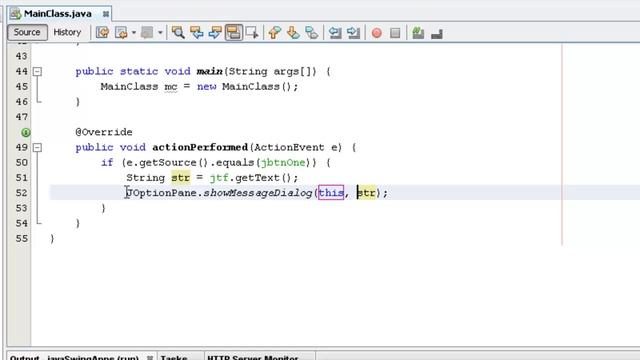
Task: Click 'new' keyword on line 45
Action: [x=206, y=87]
